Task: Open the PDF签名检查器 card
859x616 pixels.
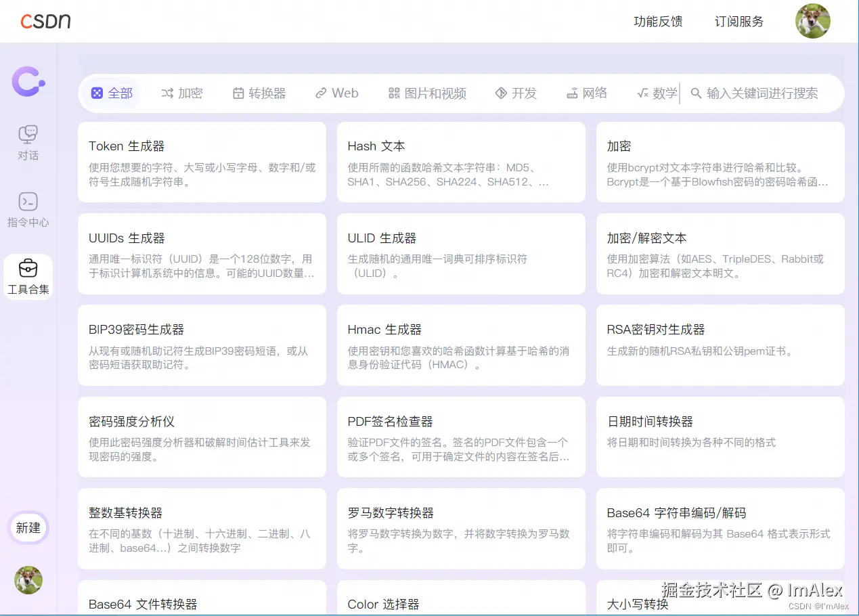Action: point(461,437)
